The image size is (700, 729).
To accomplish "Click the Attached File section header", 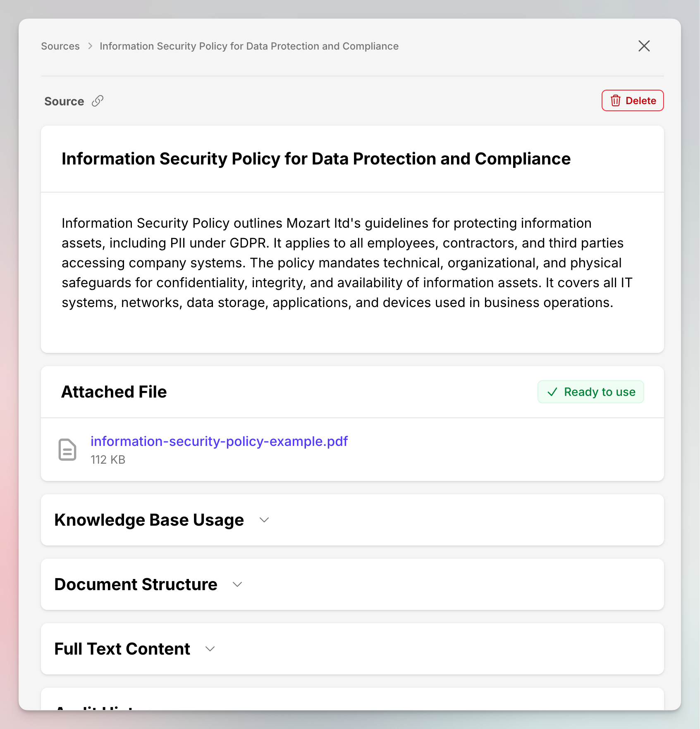I will coord(114,391).
